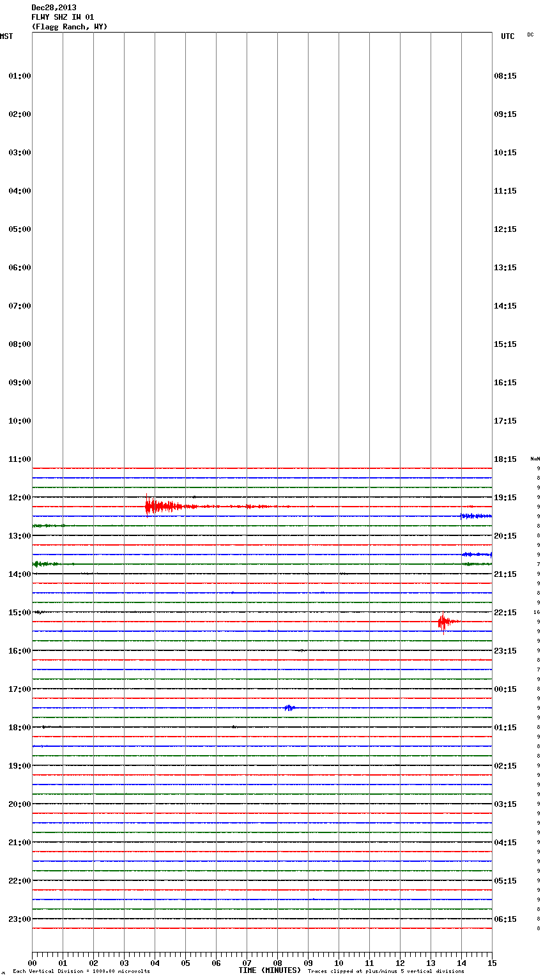Click the green burst at start of 13:45 trace
This screenshot has height=980, width=543.
coord(46,564)
